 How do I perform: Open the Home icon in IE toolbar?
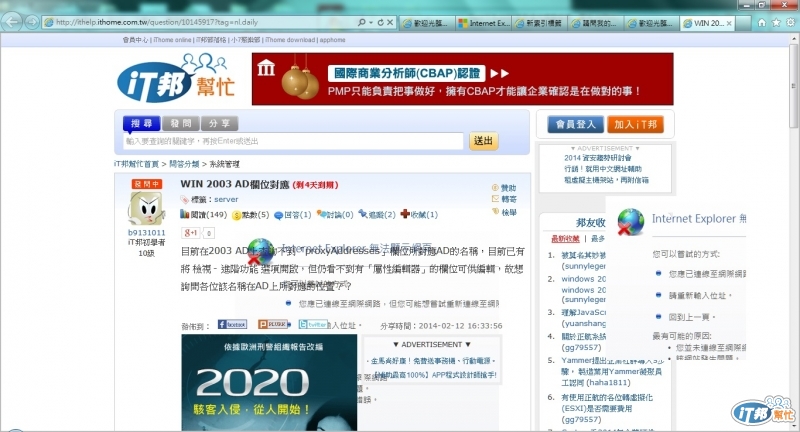point(762,22)
